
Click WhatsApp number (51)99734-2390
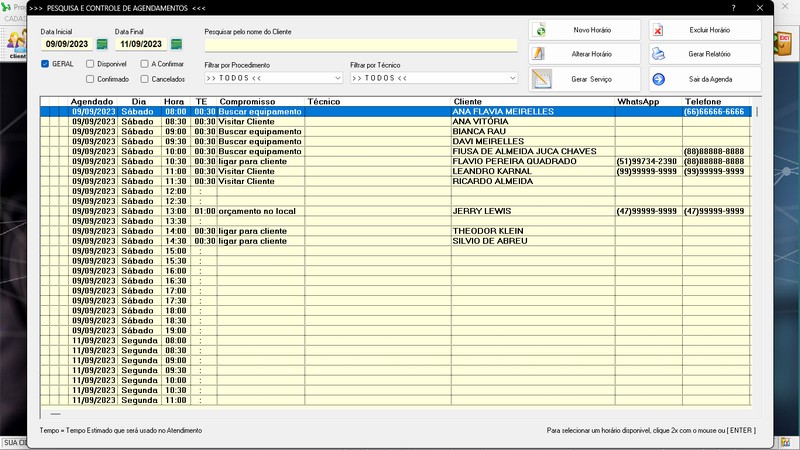[646, 161]
